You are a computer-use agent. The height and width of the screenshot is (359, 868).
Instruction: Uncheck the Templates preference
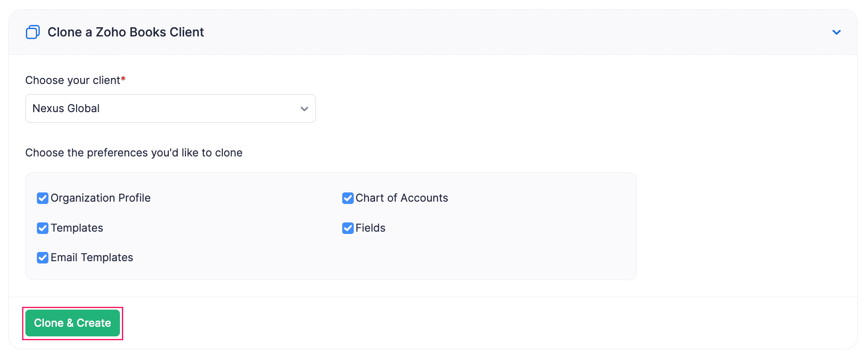(x=42, y=228)
